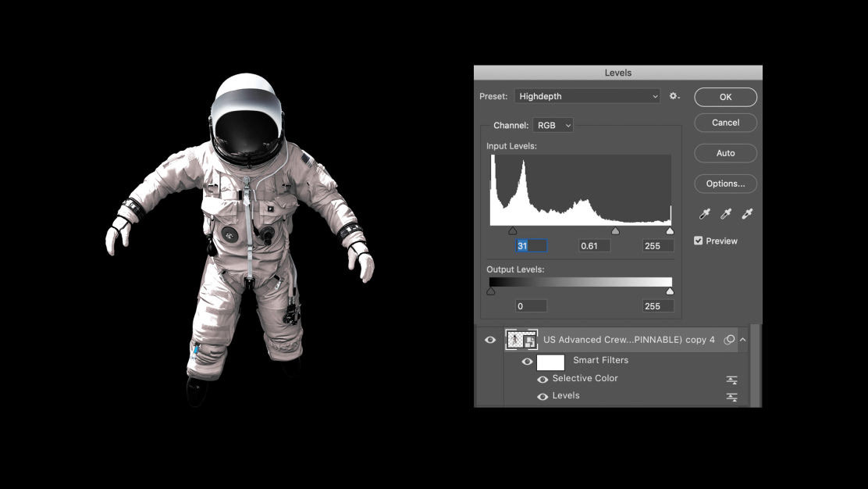Click the Cancel button
This screenshot has height=489, width=868.
pyautogui.click(x=726, y=123)
